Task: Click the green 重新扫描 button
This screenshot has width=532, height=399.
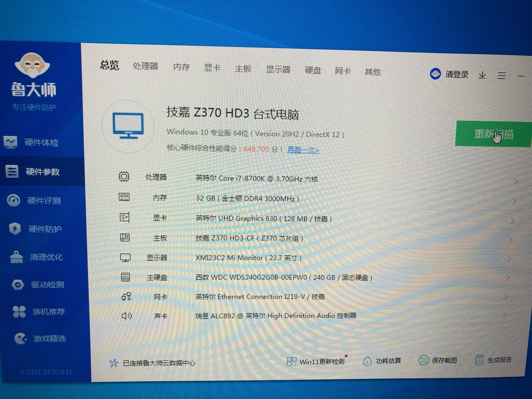Action: pos(493,134)
